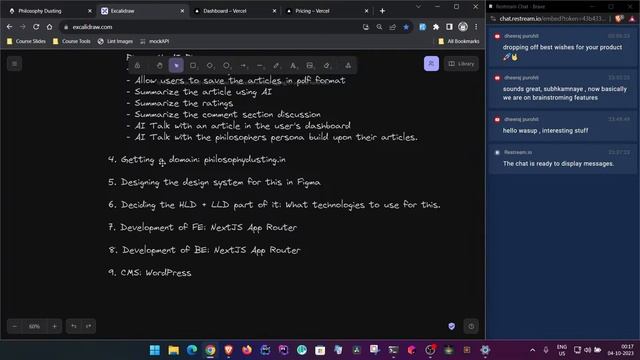Select the Selection arrow tool
The width and height of the screenshot is (640, 360).
[x=176, y=65]
